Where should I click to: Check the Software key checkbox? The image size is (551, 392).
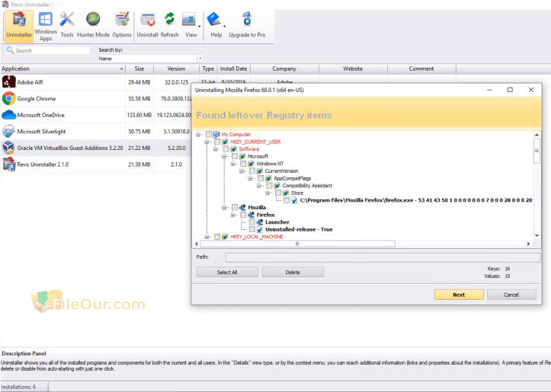pyautogui.click(x=226, y=149)
